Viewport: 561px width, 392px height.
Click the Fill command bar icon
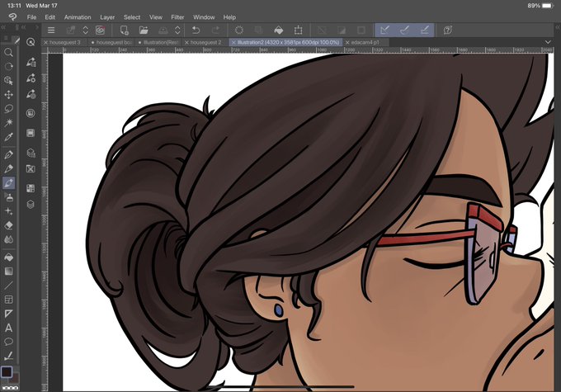coord(278,30)
